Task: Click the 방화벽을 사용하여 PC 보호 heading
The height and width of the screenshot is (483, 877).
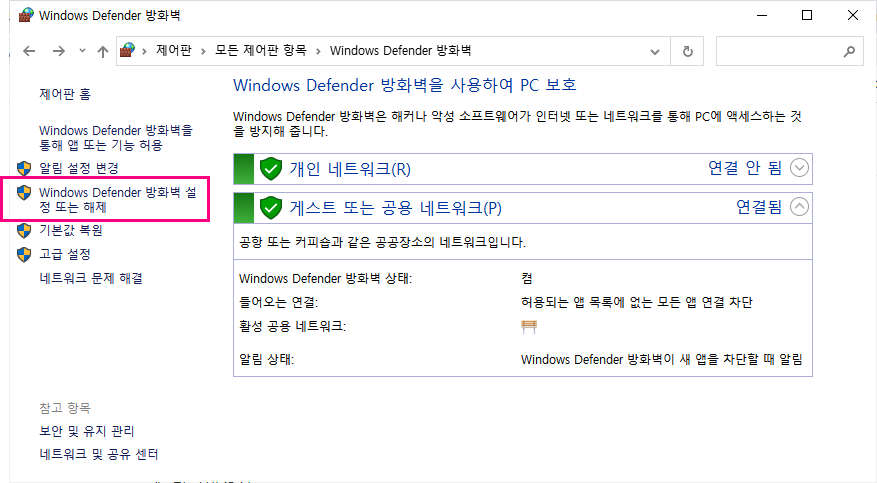Action: [405, 85]
